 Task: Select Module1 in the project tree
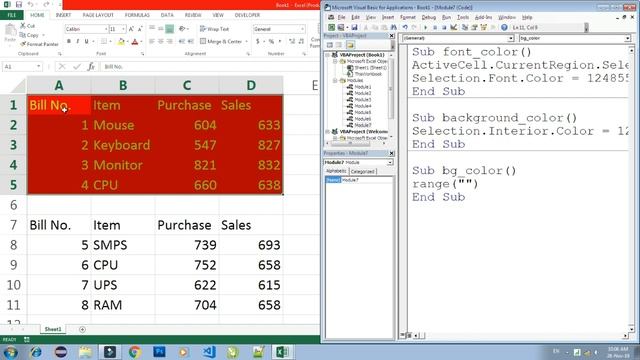[x=362, y=87]
